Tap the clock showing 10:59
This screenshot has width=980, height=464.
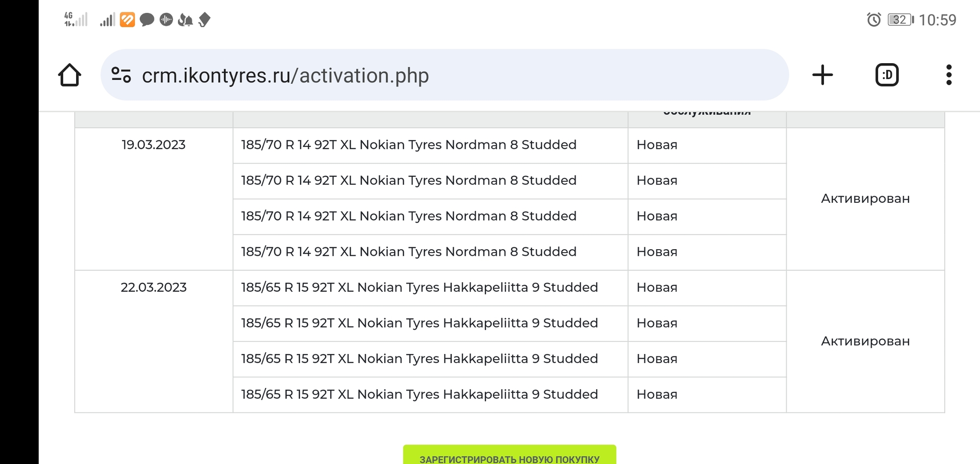[937, 20]
